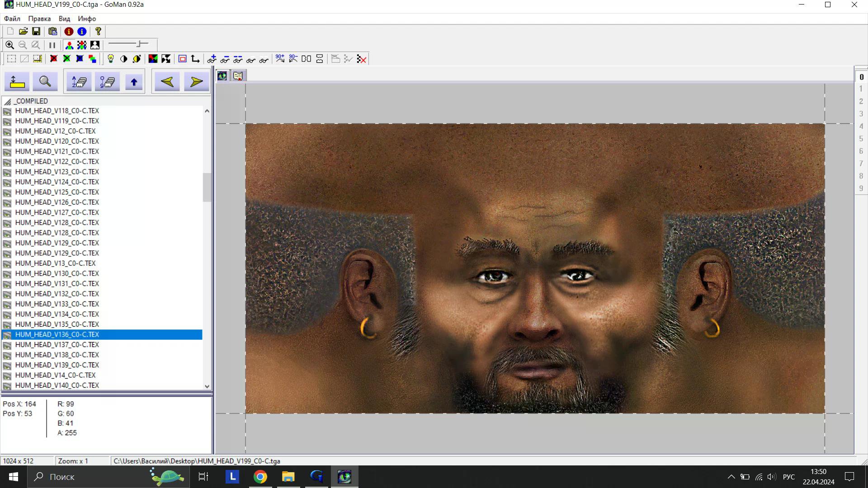Click the rotate 90+ clockwise icon
Viewport: 868px width, 488px height.
click(x=280, y=59)
